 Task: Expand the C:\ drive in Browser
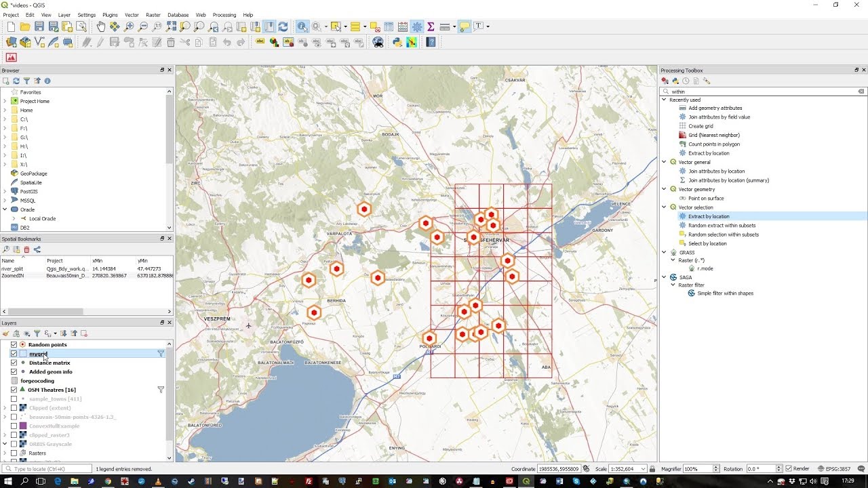pos(5,119)
